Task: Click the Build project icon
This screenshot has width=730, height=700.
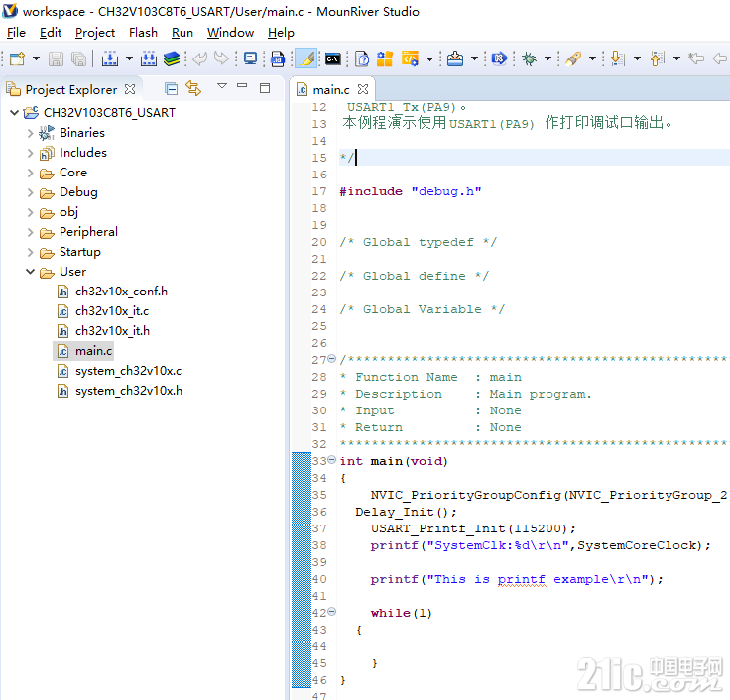Action: pyautogui.click(x=110, y=58)
